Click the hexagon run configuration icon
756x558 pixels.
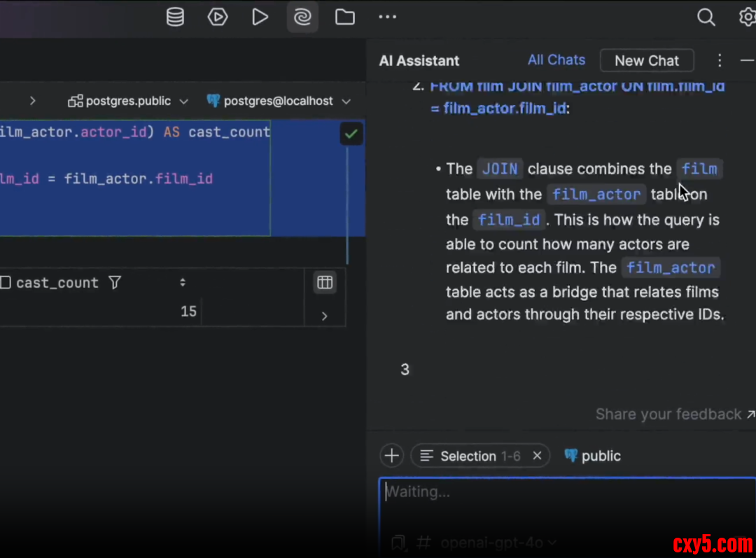click(x=218, y=18)
